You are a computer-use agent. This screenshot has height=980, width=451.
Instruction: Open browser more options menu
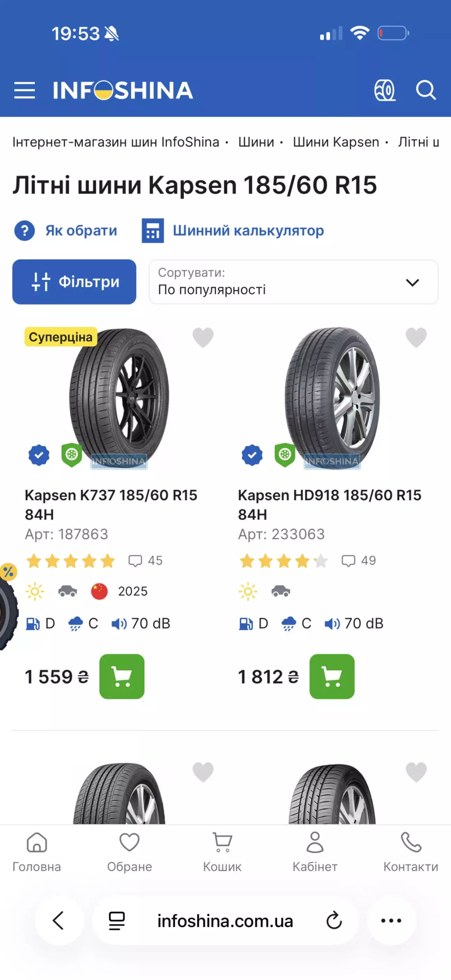point(391,920)
